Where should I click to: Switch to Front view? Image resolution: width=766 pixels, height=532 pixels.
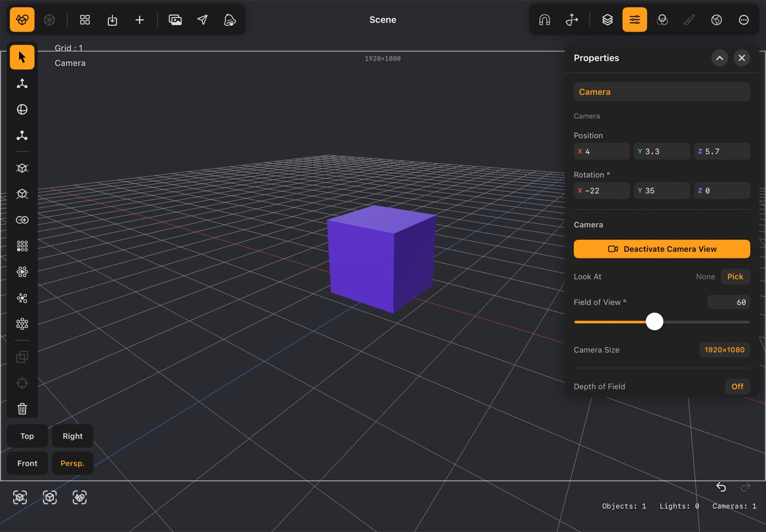point(27,463)
